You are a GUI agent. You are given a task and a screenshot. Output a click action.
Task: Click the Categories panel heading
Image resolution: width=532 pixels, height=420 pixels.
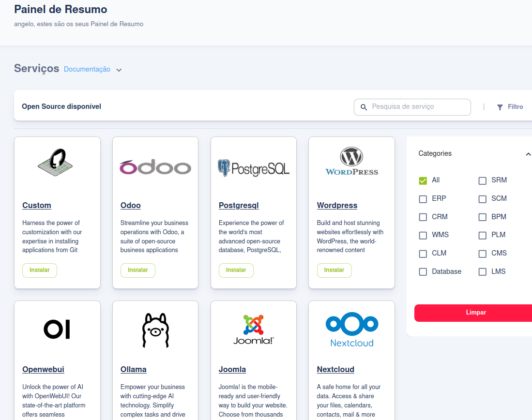(x=435, y=154)
